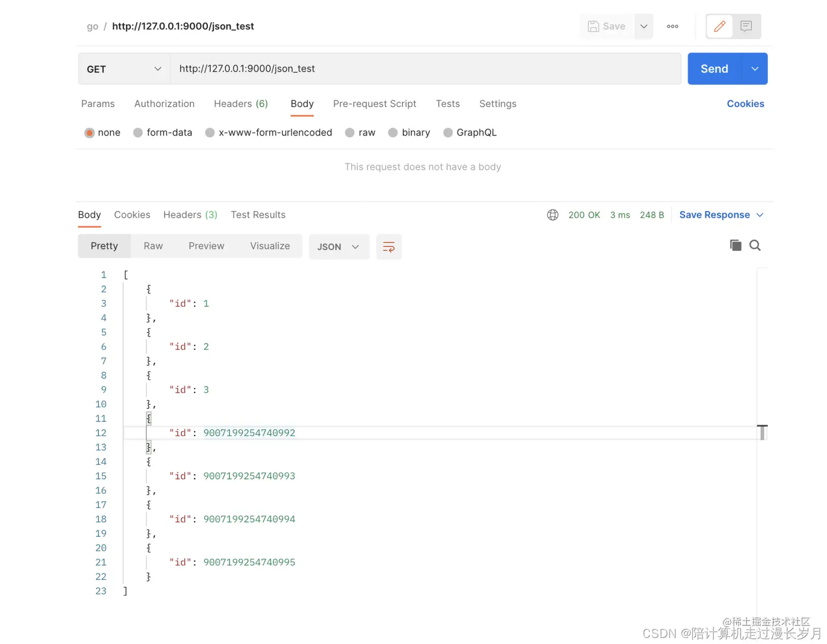Image resolution: width=827 pixels, height=644 pixels.
Task: Open the comments icon
Action: (746, 26)
